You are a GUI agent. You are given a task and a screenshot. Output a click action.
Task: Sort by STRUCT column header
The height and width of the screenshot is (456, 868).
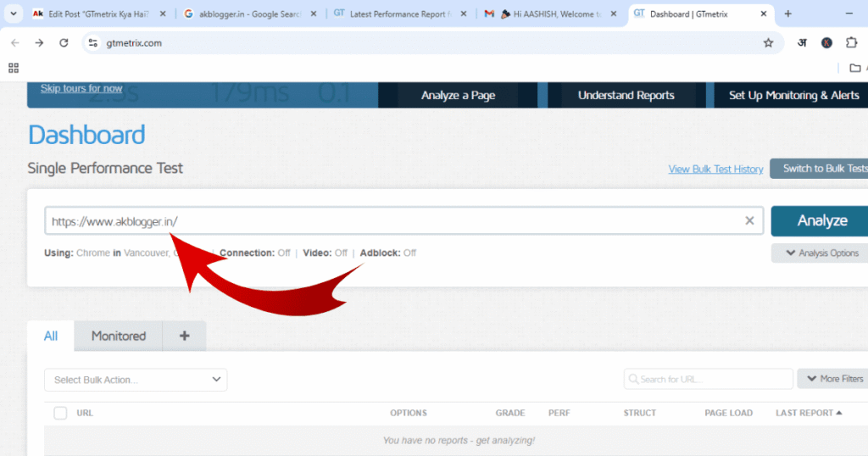click(x=639, y=413)
